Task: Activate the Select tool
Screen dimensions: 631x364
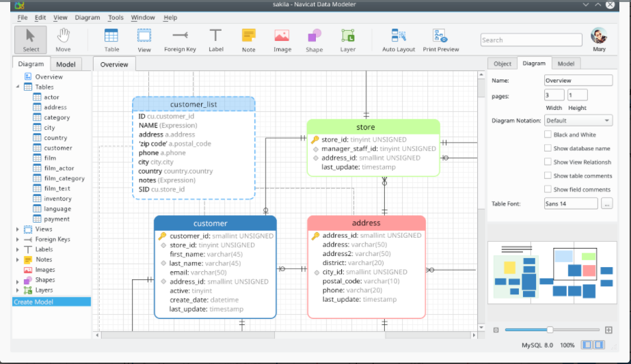Action: click(x=31, y=40)
